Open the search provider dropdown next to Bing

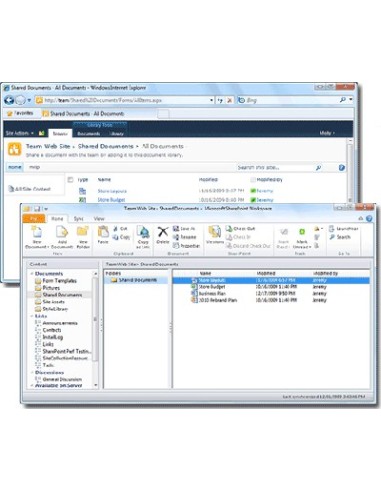click(x=351, y=100)
